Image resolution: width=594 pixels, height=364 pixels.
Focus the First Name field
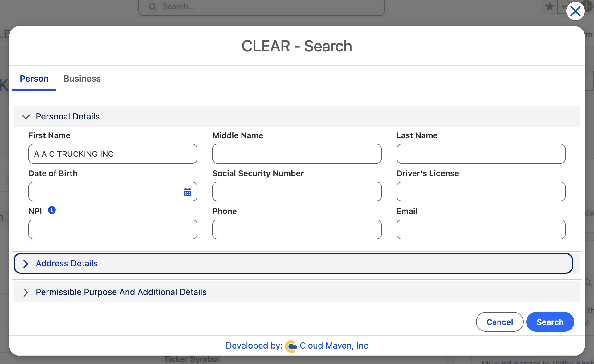pyautogui.click(x=113, y=154)
